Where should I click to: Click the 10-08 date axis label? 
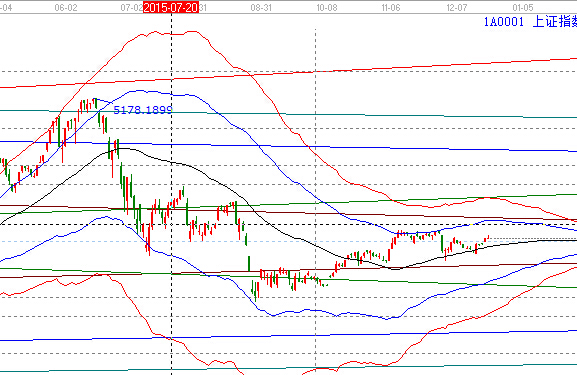pos(327,7)
